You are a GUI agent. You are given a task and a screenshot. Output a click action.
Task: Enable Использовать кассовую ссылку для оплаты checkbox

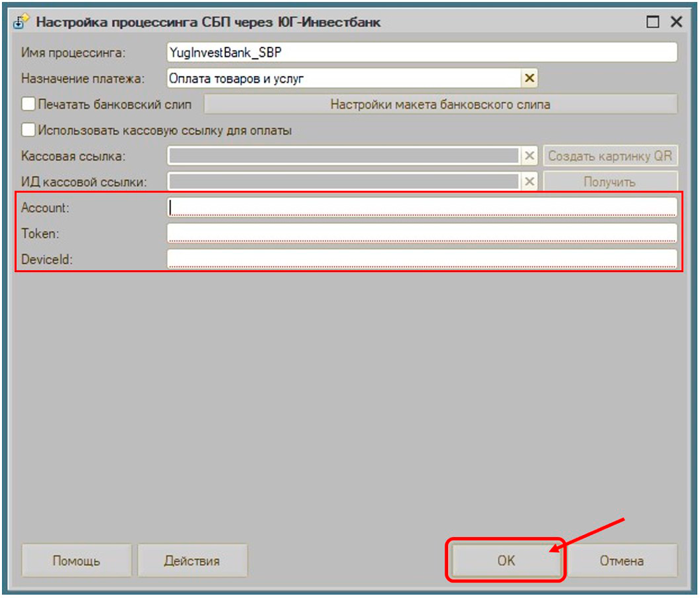pos(28,130)
